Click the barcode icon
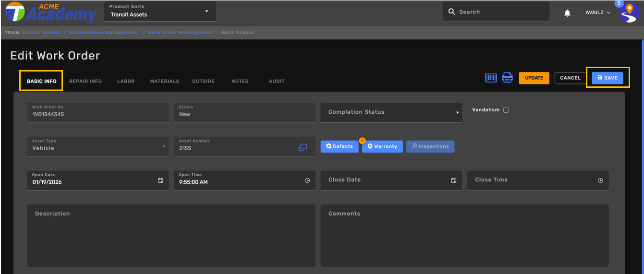 pos(490,78)
